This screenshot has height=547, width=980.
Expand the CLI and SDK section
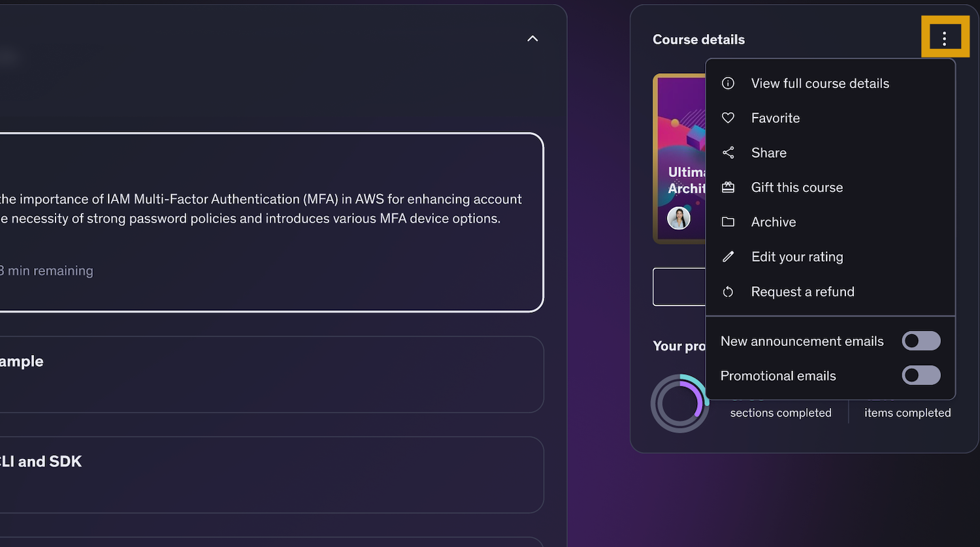click(261, 475)
